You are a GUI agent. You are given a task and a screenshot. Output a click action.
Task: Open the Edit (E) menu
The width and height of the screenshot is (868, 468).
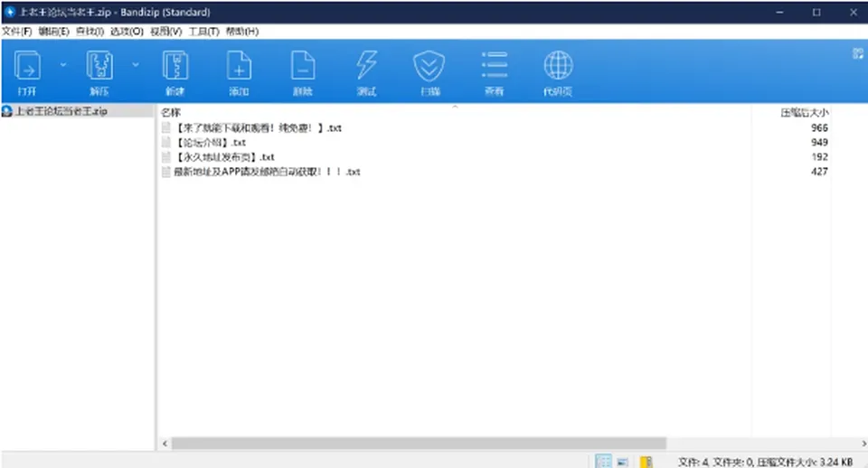[53, 32]
